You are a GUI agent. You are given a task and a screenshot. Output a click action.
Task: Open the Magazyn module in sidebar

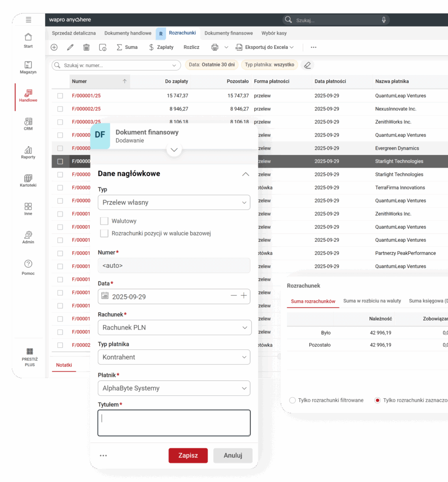pyautogui.click(x=28, y=67)
